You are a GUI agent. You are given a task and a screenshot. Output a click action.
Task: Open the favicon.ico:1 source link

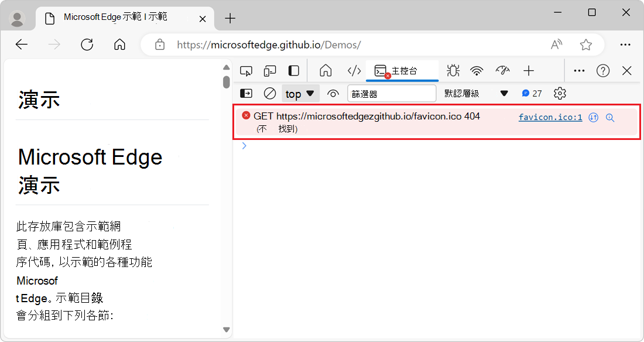[x=550, y=118]
